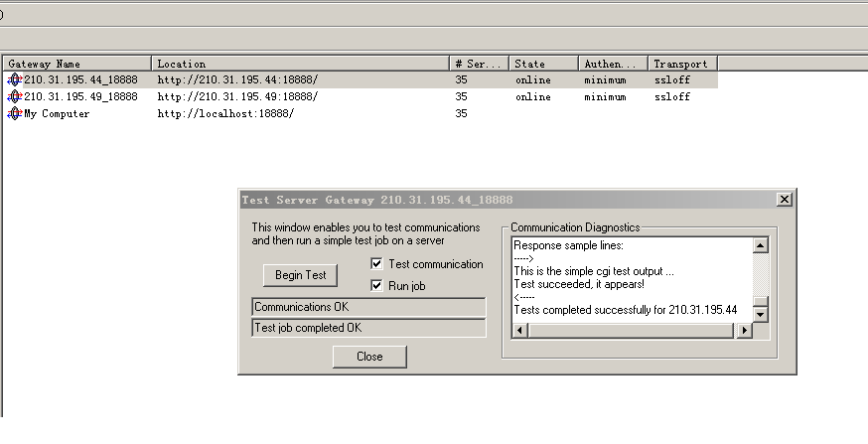The height and width of the screenshot is (444, 868).
Task: Toggle the Test communication checkbox
Action: 376,264
